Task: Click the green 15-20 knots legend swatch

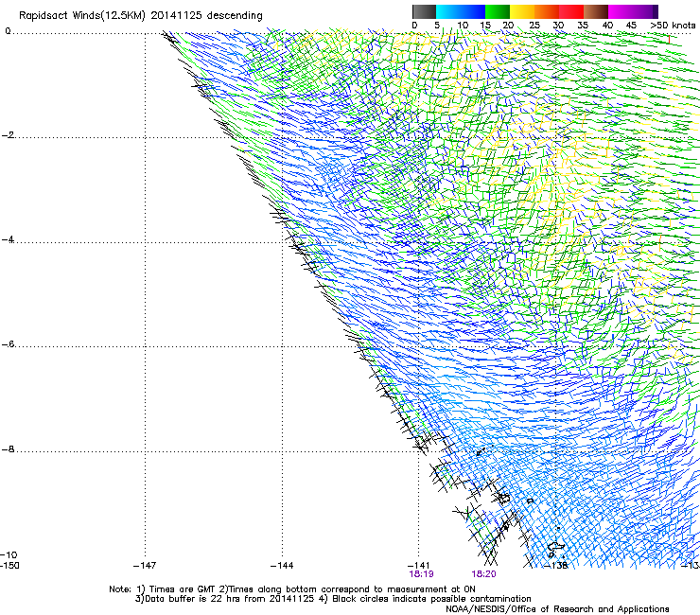Action: point(498,11)
